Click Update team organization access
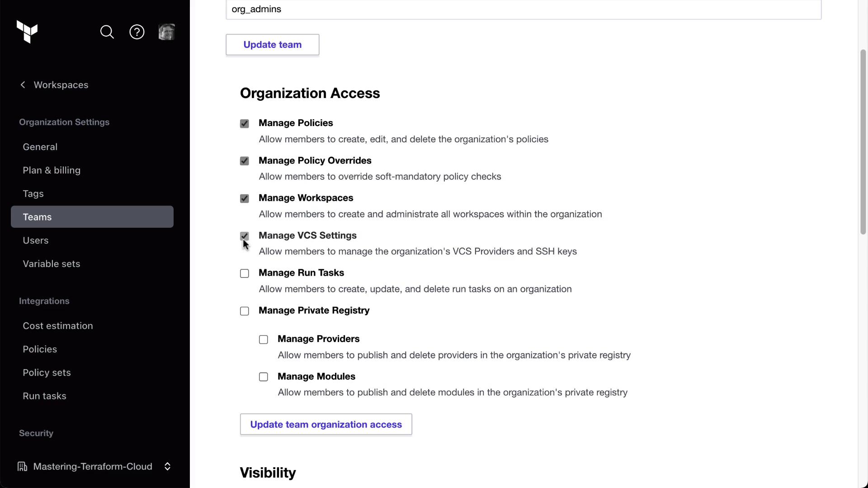 tap(326, 424)
